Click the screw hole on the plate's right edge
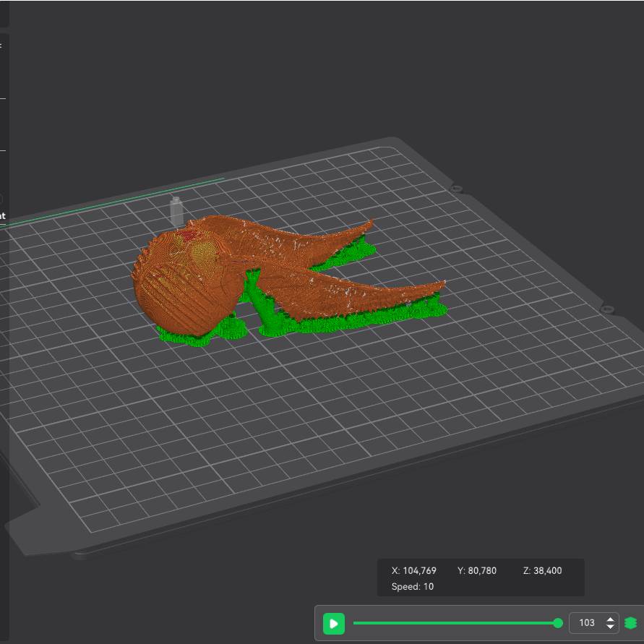 click(x=607, y=309)
